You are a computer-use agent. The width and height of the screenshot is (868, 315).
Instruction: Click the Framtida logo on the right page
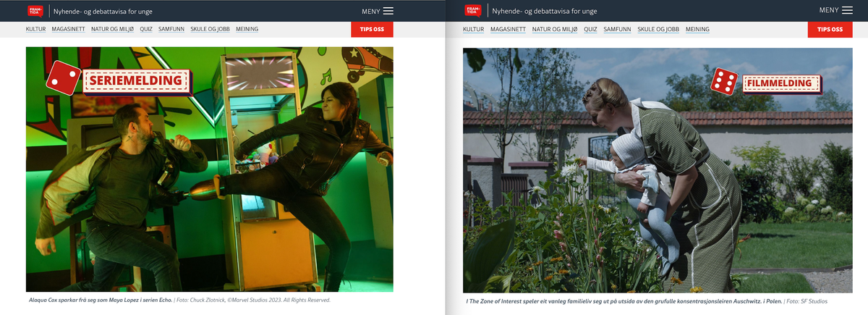tap(473, 11)
